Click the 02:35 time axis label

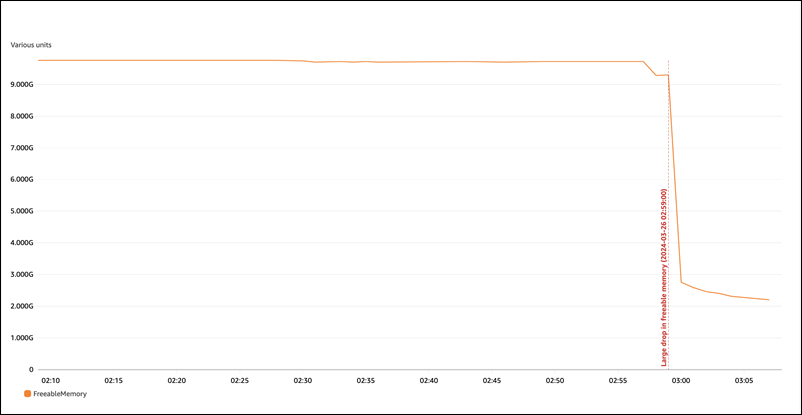point(366,381)
